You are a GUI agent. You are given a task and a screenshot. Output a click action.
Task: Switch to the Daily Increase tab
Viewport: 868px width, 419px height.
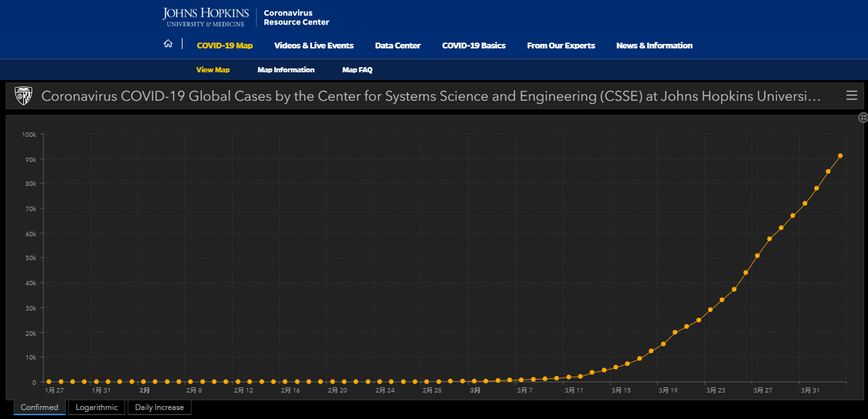[x=159, y=407]
